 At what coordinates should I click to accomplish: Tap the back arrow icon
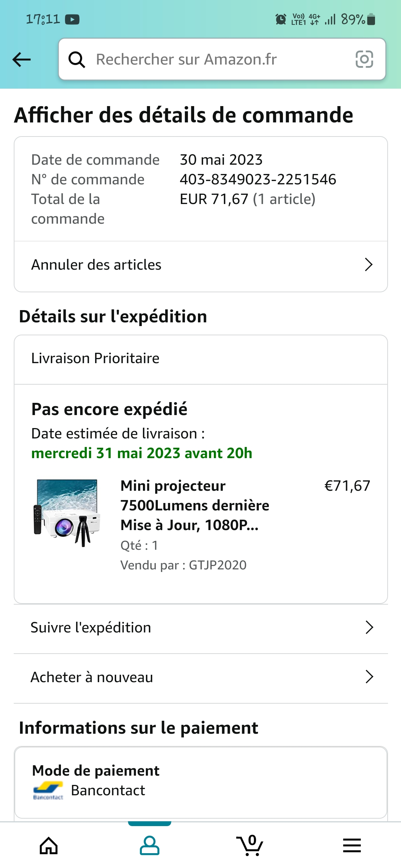pos(22,59)
